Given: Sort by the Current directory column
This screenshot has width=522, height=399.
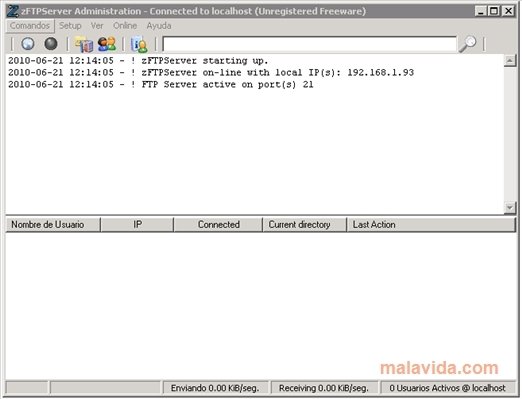Looking at the screenshot, I should click(x=305, y=224).
